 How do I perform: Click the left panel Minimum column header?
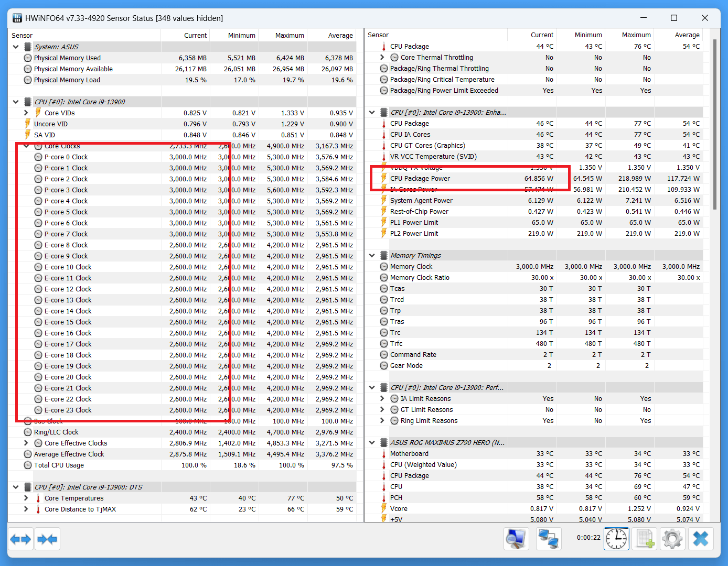[x=234, y=35]
